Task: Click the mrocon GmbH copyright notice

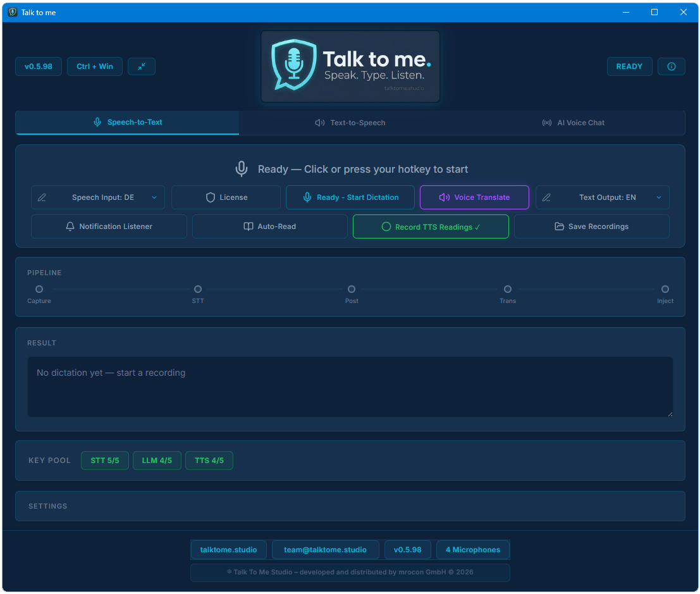Action: pos(350,572)
